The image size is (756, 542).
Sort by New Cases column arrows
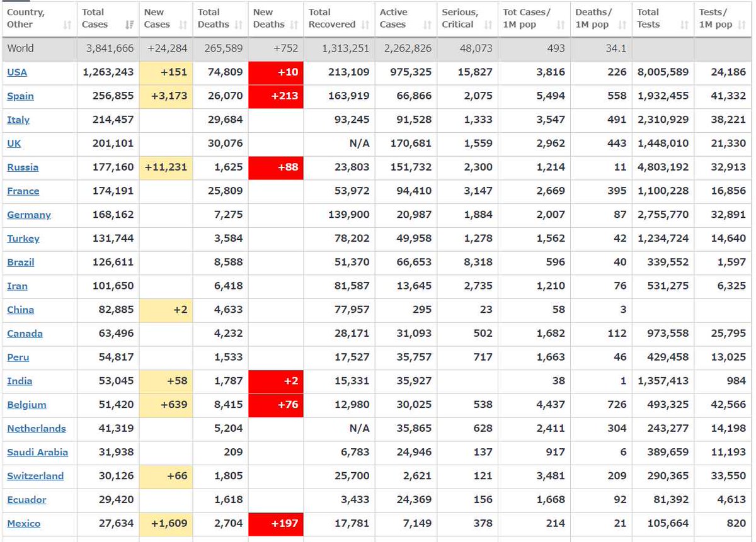point(183,25)
